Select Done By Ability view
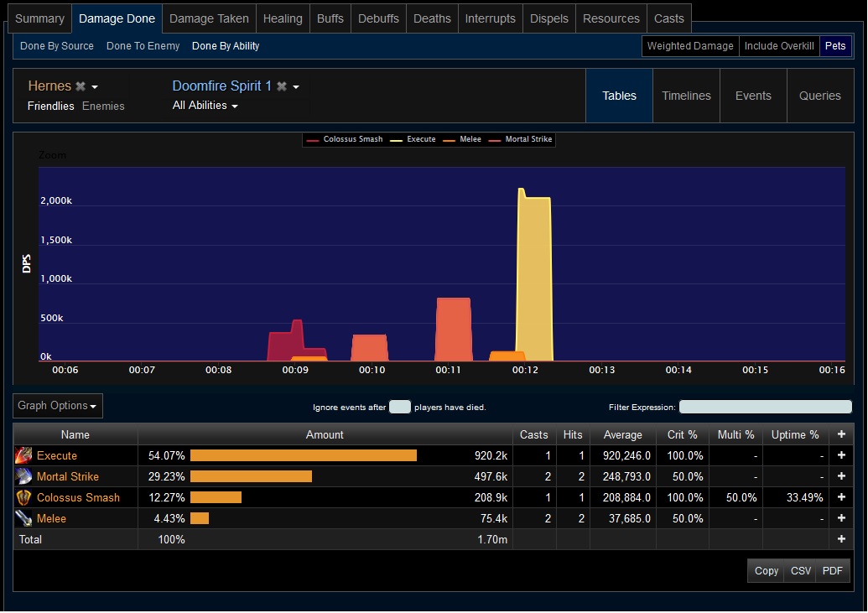This screenshot has height=613, width=868. point(226,46)
